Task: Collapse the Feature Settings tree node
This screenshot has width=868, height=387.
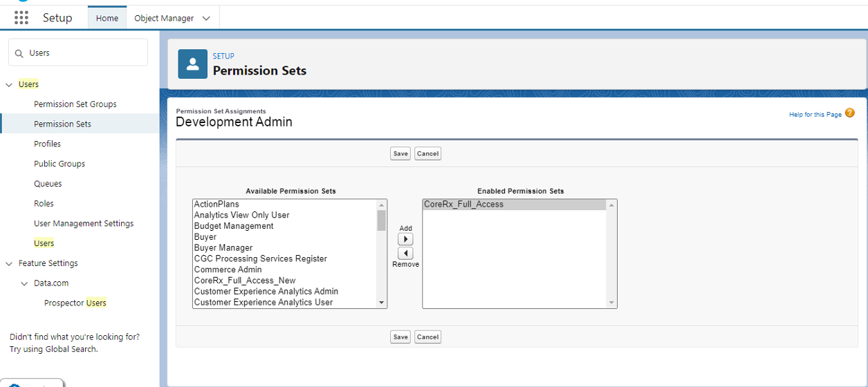Action: tap(9, 264)
